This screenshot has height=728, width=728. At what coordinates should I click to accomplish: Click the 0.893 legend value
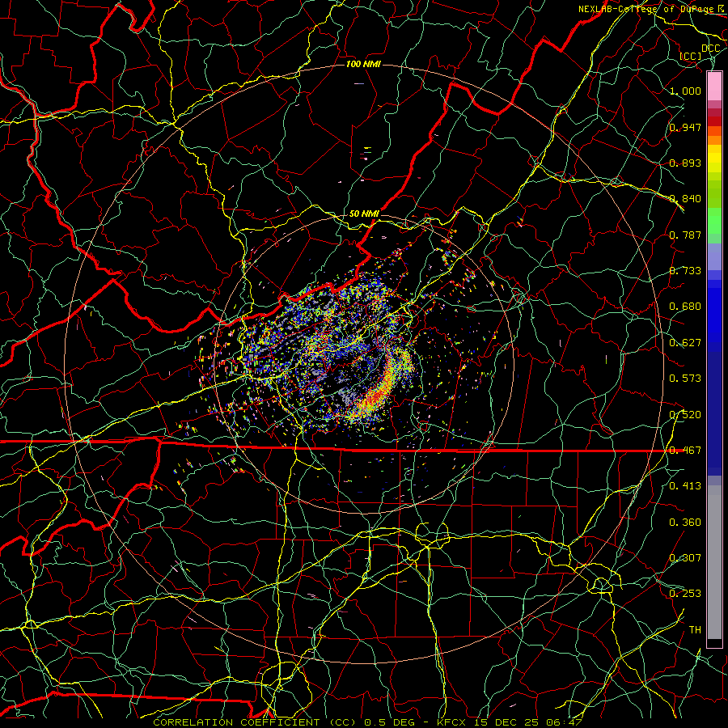(685, 163)
